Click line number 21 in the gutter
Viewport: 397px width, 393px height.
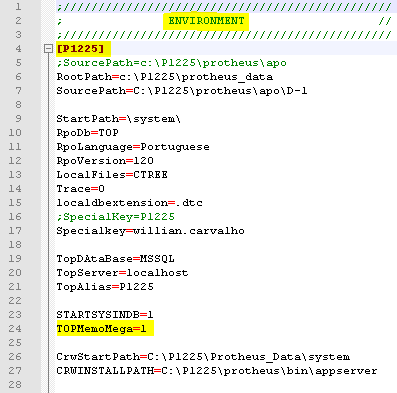pyautogui.click(x=15, y=287)
